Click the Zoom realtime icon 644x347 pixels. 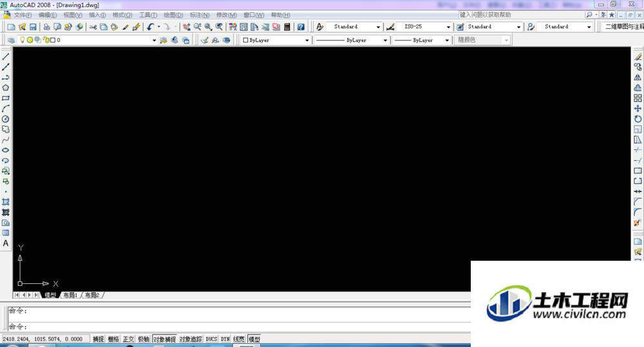[198, 26]
